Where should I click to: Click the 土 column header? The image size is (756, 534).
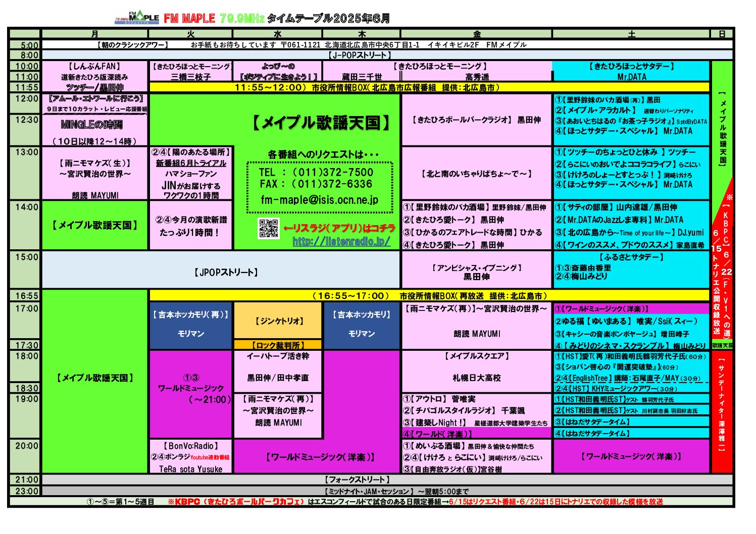click(631, 34)
